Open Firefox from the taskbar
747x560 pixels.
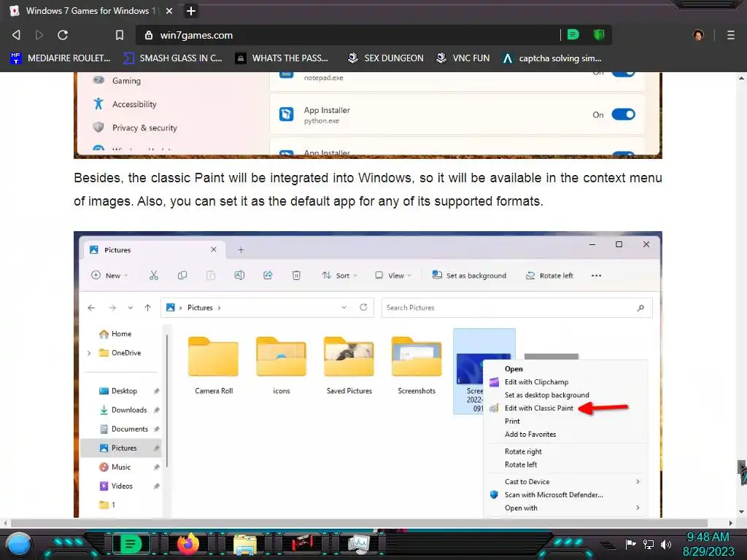[x=188, y=543]
